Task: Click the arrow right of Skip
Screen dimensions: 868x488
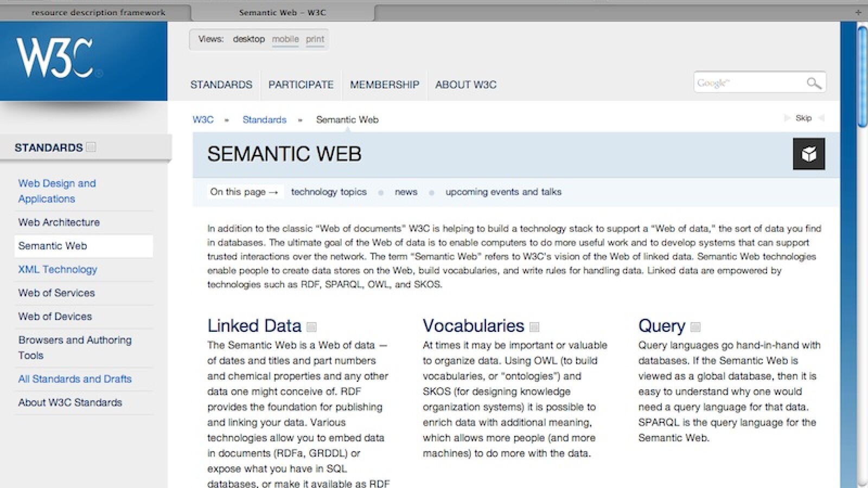Action: click(x=821, y=118)
